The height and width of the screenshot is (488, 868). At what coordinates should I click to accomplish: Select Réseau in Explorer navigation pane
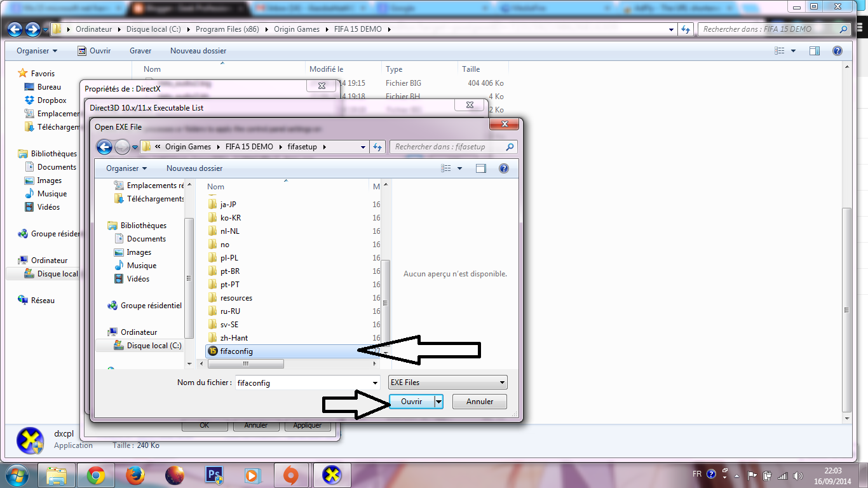point(37,301)
